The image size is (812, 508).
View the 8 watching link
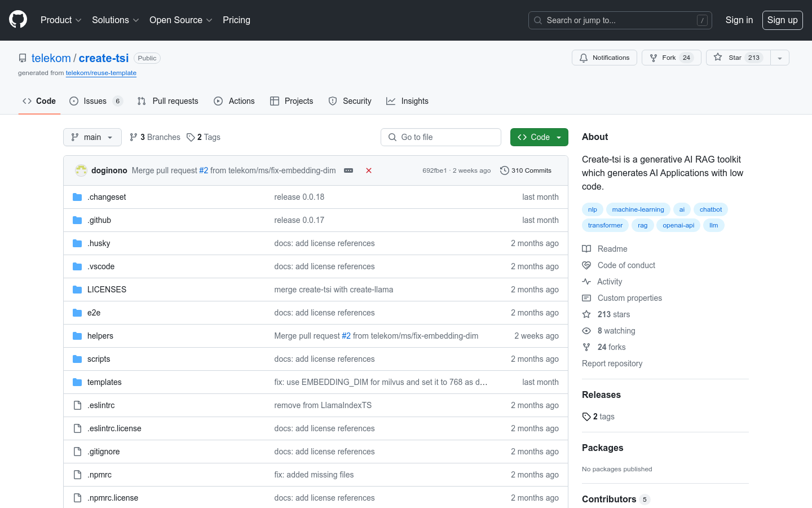pos(609,331)
